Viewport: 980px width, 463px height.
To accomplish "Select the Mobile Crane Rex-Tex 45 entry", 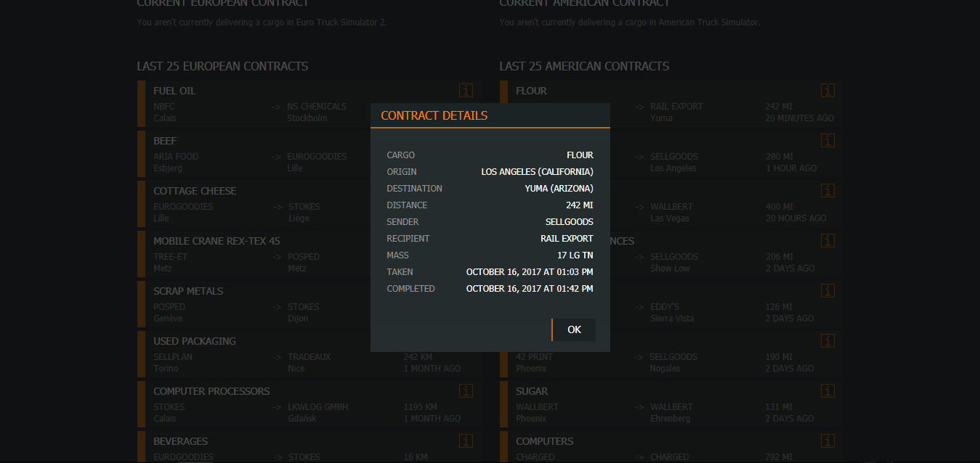I will (216, 241).
